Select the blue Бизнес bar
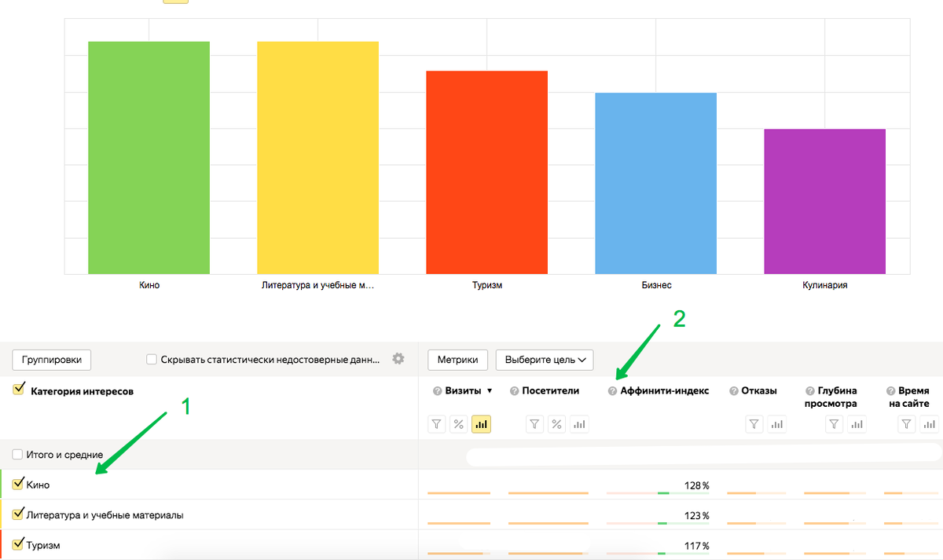 pyautogui.click(x=655, y=183)
